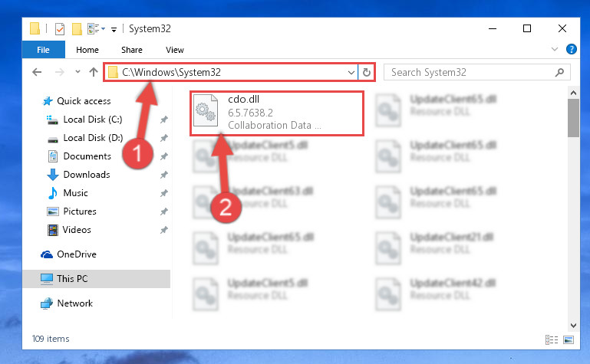Select Network in navigation pane
The width and height of the screenshot is (590, 364).
pos(74,303)
